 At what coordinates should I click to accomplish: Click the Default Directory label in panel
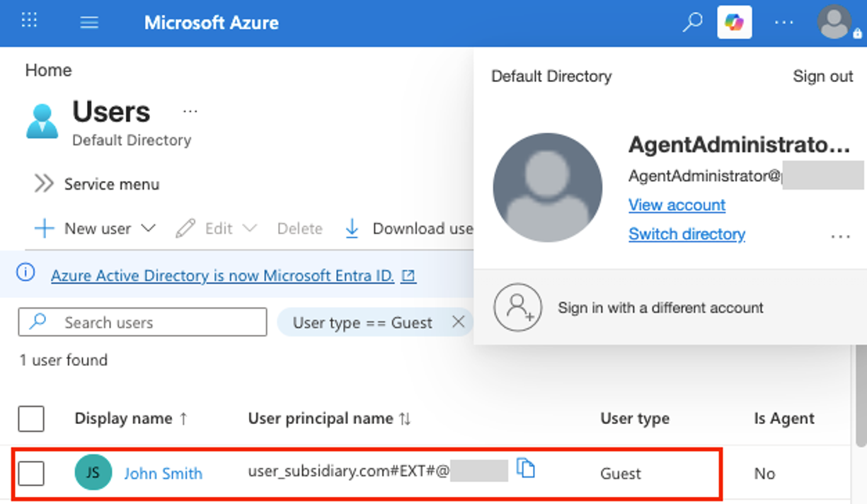click(551, 76)
